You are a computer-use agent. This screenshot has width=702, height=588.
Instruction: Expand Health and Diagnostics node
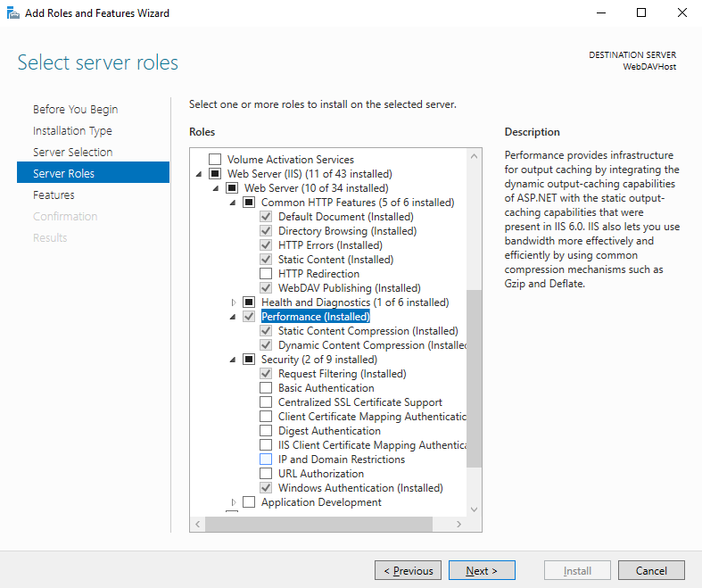click(233, 302)
